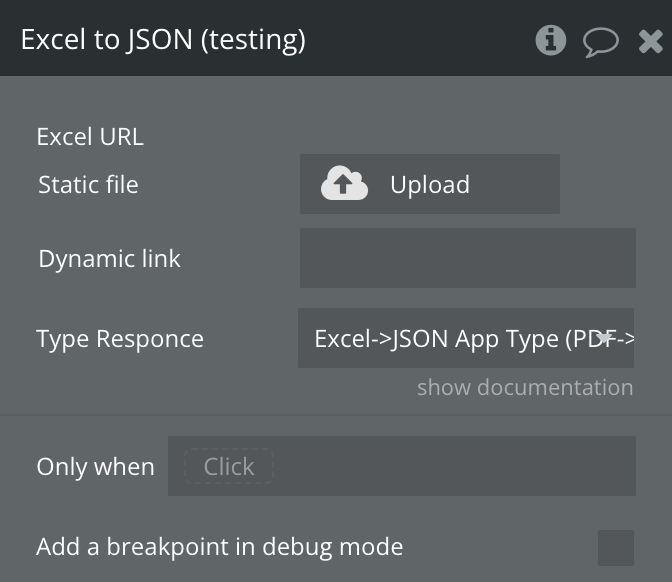
Task: Click the 'Only when' label
Action: pos(95,466)
